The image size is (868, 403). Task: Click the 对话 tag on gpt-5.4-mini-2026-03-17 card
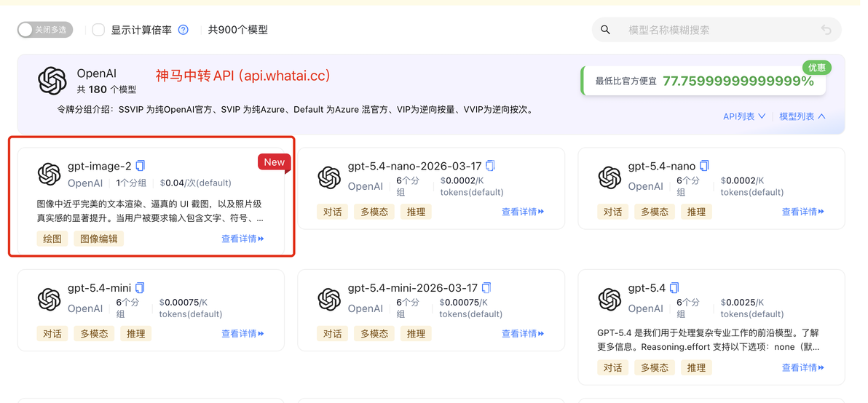[x=332, y=334]
